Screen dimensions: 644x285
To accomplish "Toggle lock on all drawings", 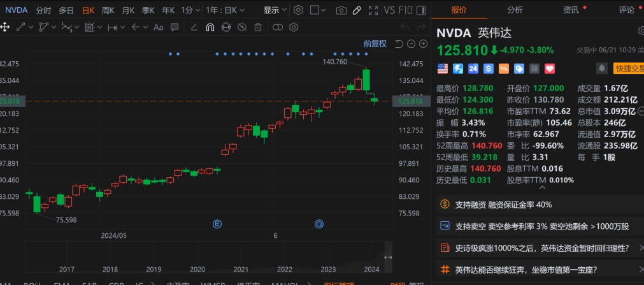I will coord(226,27).
